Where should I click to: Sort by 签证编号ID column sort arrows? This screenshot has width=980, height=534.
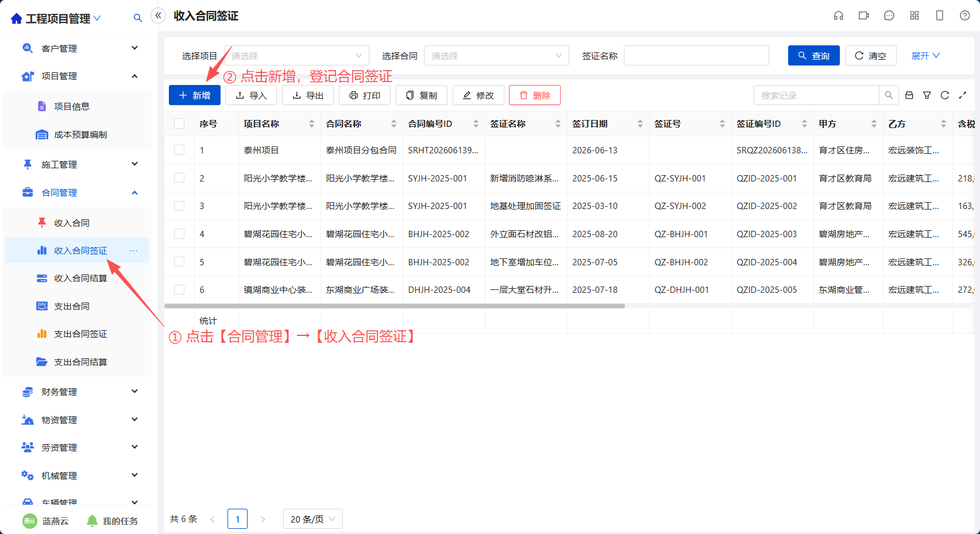[x=804, y=123]
